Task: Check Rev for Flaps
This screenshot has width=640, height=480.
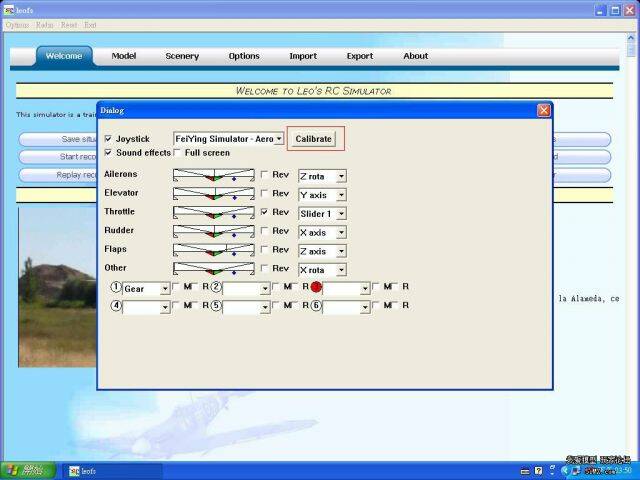Action: click(x=264, y=250)
